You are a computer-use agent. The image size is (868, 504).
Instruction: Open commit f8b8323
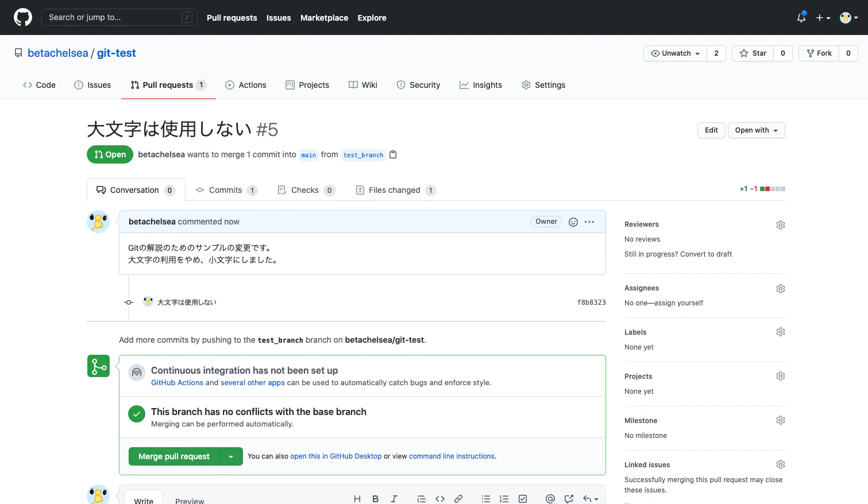tap(592, 303)
